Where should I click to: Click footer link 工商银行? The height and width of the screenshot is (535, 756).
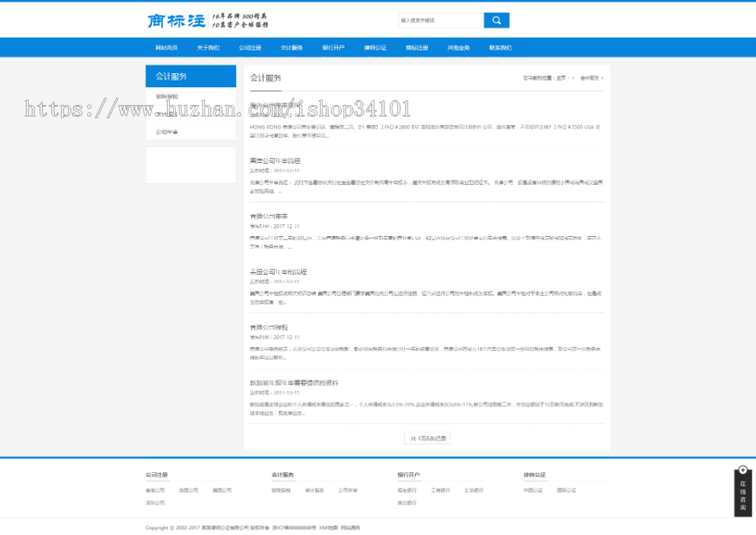coord(440,490)
